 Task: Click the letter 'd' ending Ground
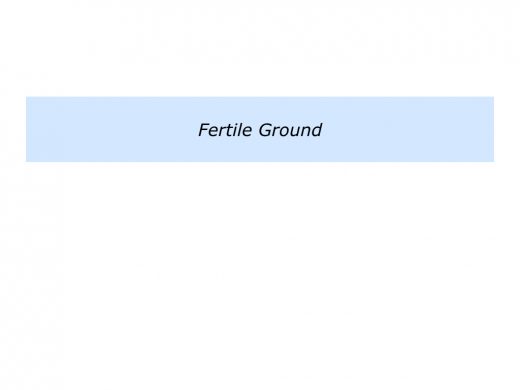tap(317, 130)
